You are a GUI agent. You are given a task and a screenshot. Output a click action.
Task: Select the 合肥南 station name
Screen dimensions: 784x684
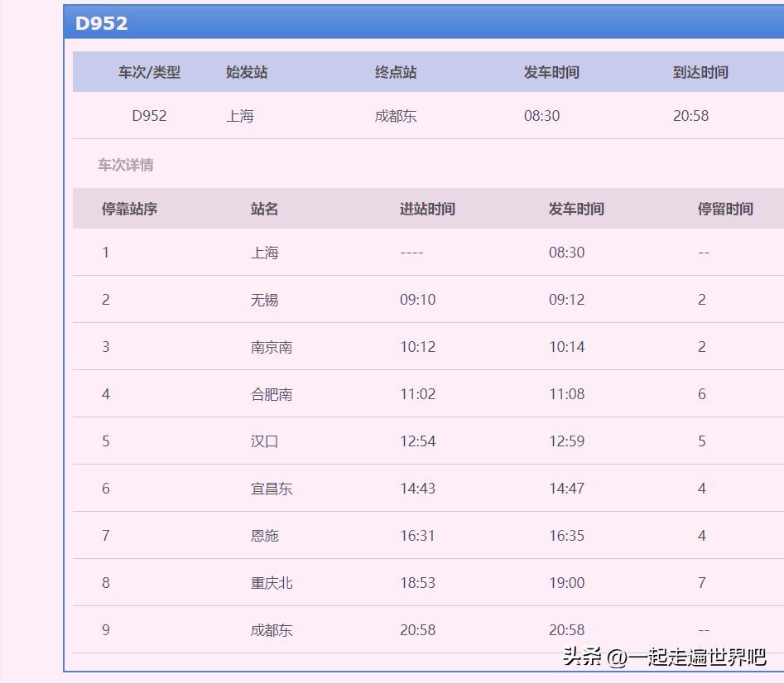coord(272,394)
